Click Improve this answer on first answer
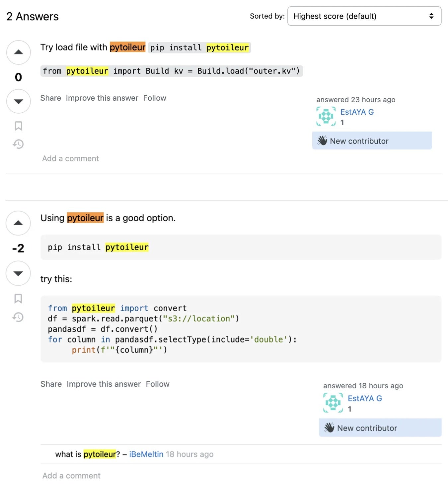448x485 pixels. [x=102, y=98]
